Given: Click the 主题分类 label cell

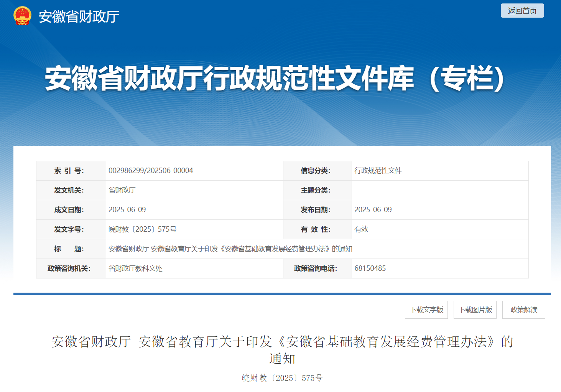Looking at the screenshot, I should [318, 190].
